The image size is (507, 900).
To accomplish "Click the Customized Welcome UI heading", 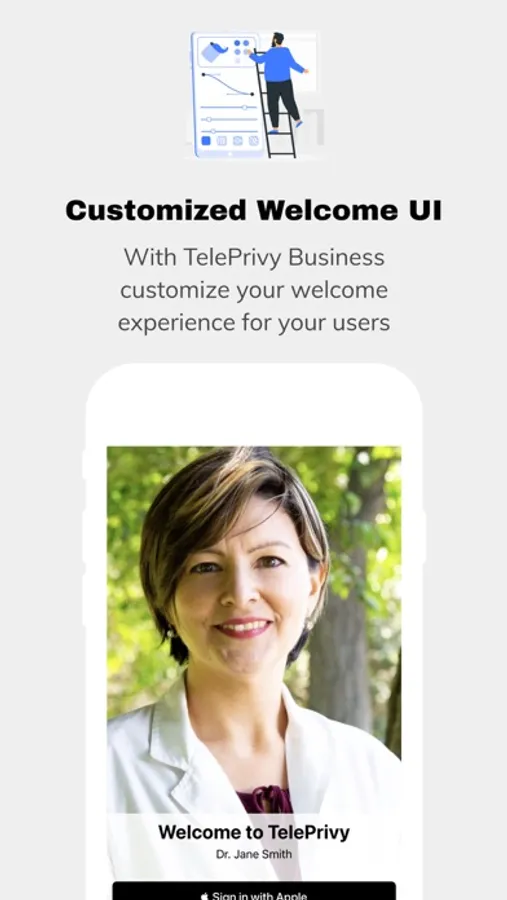I will 254,211.
